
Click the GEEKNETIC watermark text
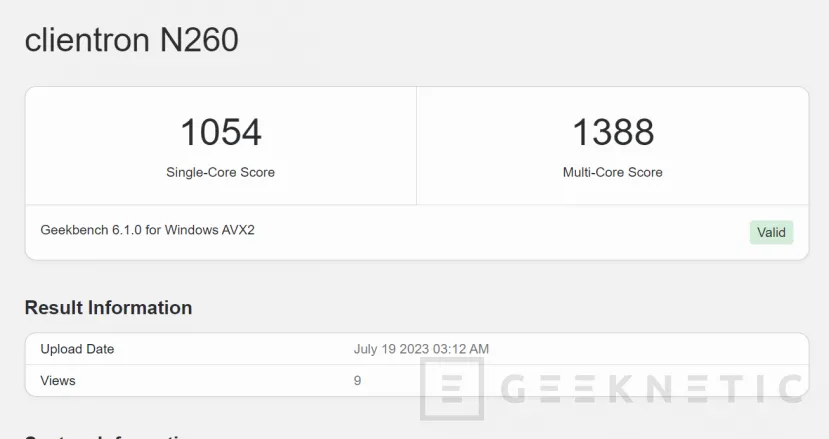tap(652, 389)
